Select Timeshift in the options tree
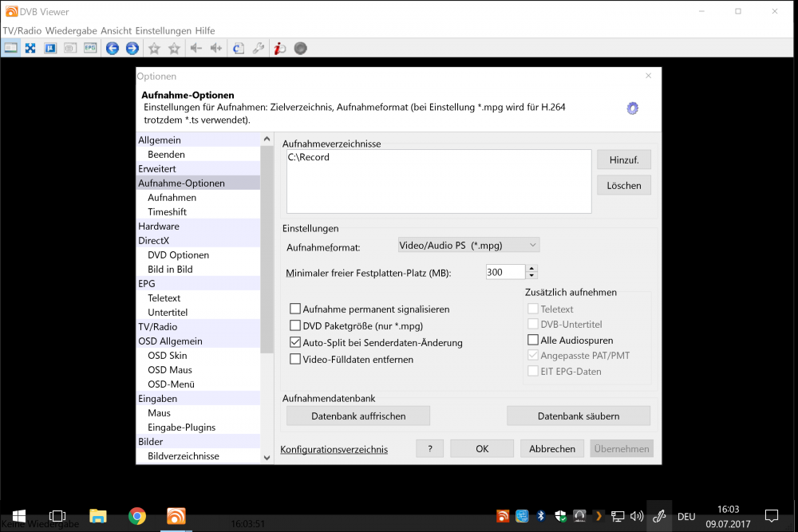Viewport: 798px width, 532px height. (167, 212)
